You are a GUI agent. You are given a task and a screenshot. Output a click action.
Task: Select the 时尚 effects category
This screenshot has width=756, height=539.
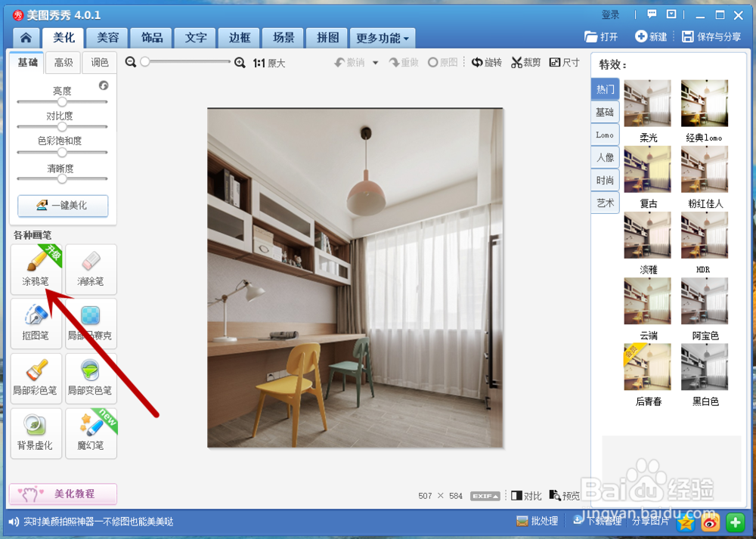tap(605, 181)
